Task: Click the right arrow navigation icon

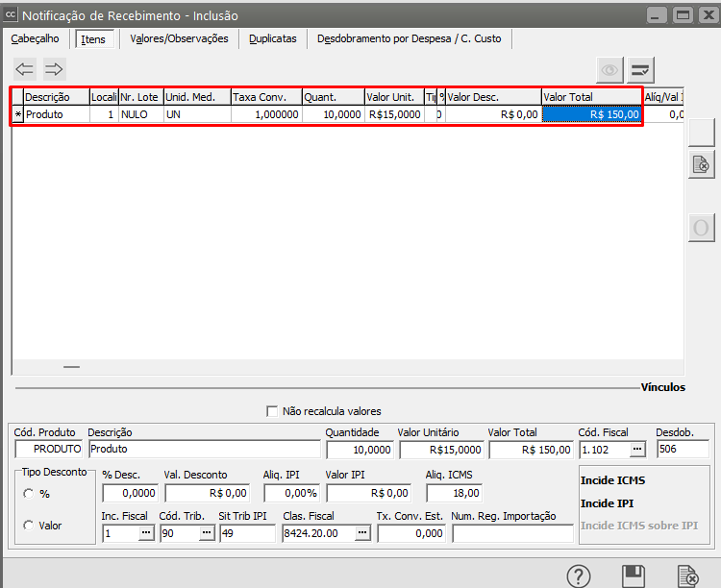Action: tap(54, 69)
